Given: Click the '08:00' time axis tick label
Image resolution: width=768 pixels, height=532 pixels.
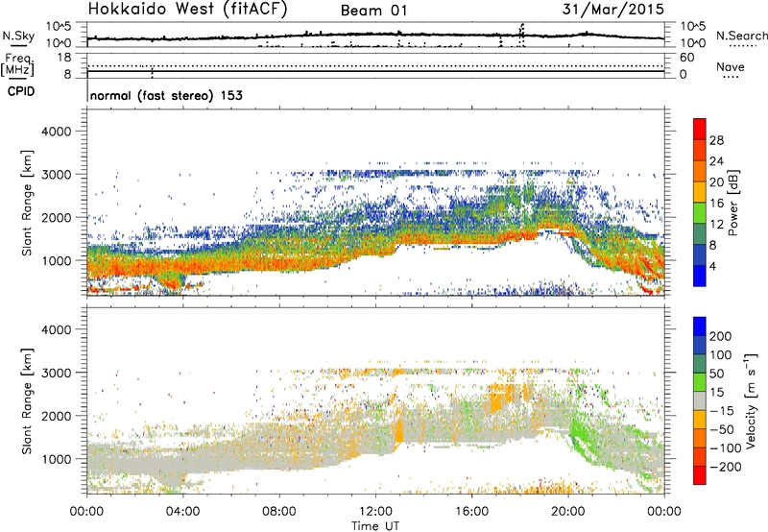Looking at the screenshot, I should coord(279,512).
